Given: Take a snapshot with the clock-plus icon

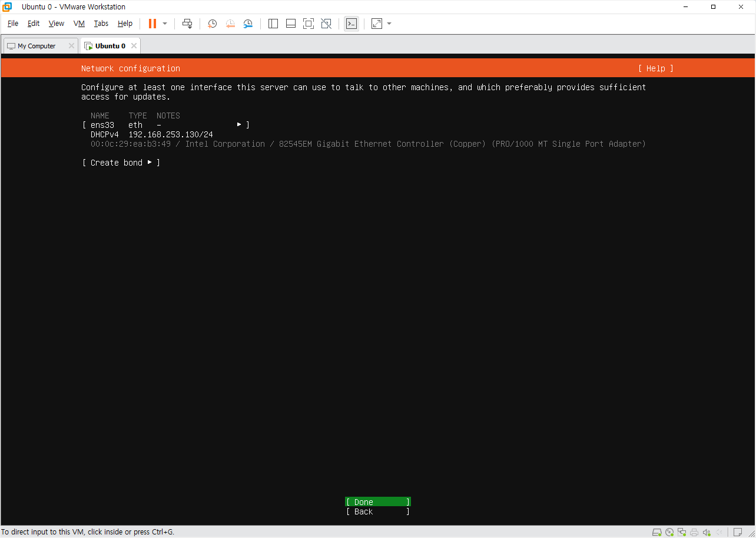Looking at the screenshot, I should click(x=213, y=24).
